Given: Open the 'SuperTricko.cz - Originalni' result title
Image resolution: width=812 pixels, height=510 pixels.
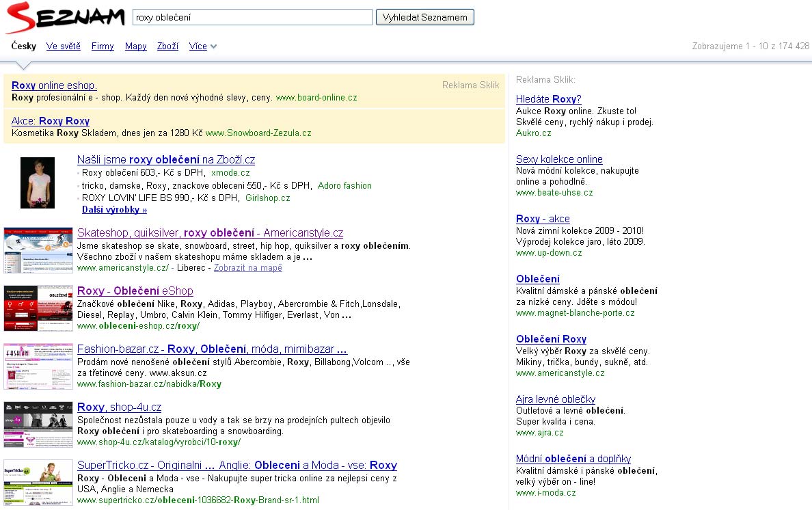Looking at the screenshot, I should click(237, 465).
